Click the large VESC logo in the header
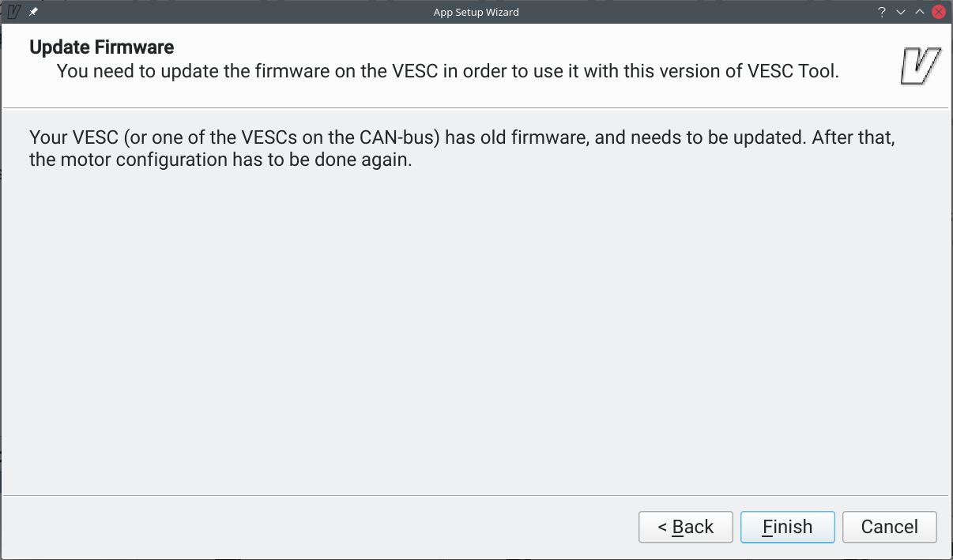This screenshot has height=560, width=953. (x=920, y=66)
